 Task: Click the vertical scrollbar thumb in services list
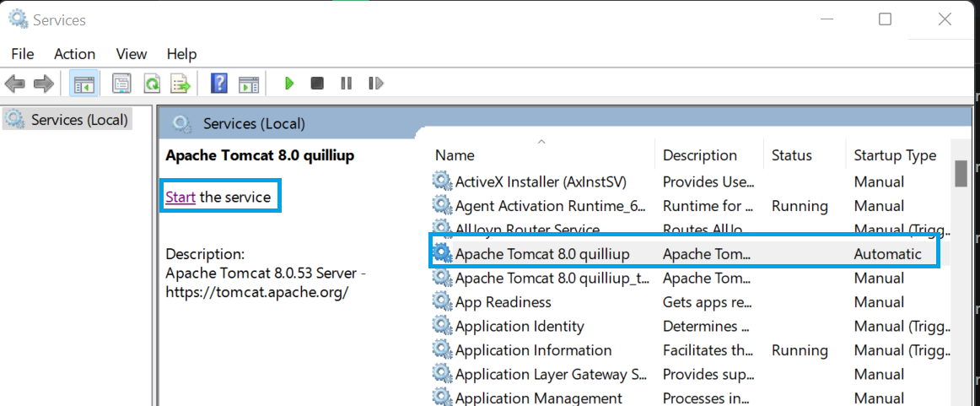pos(961,173)
